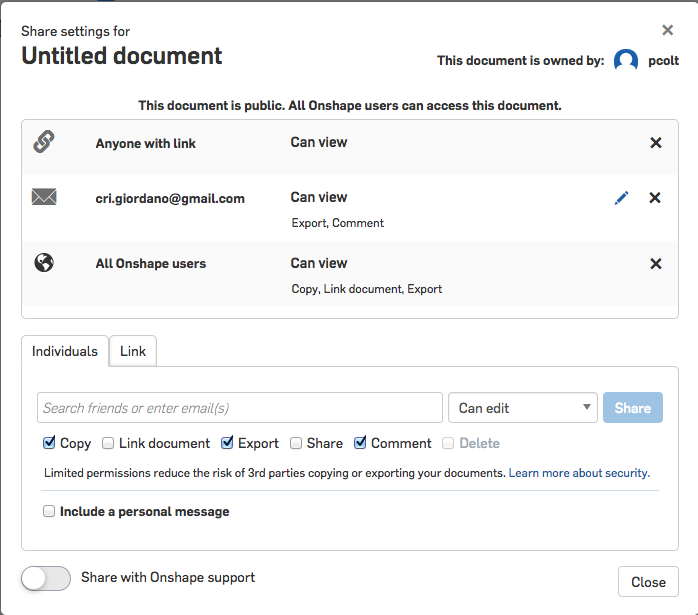Click the Close button at the bottom
Viewport: 698px width, 615px height.
[648, 582]
